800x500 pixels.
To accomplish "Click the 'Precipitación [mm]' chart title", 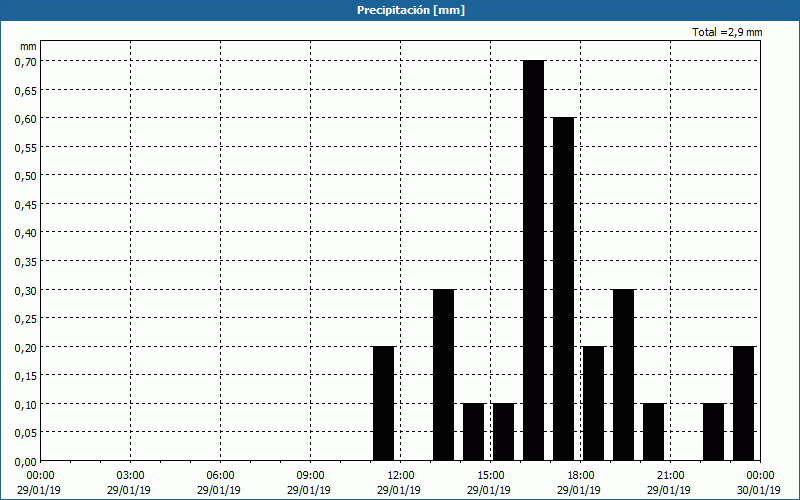I will [x=411, y=10].
